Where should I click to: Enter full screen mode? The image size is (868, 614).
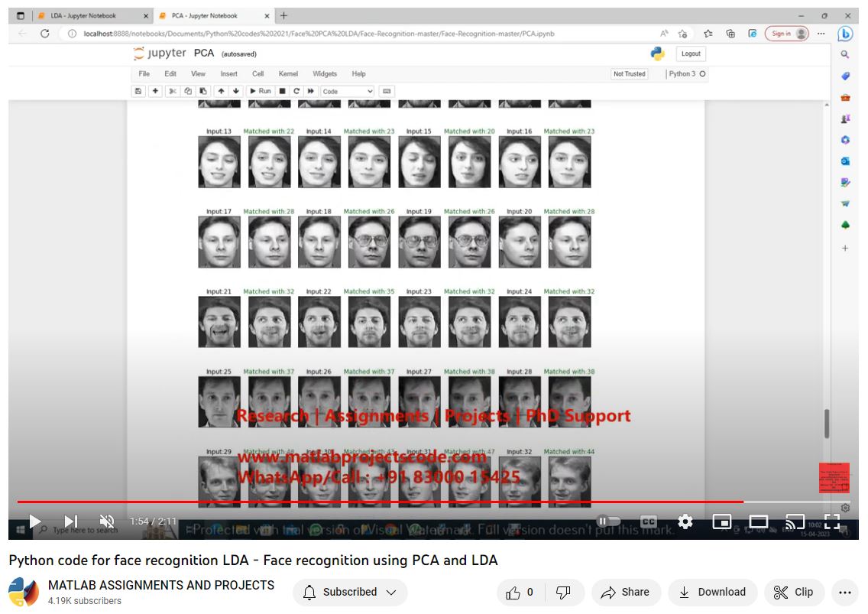832,521
